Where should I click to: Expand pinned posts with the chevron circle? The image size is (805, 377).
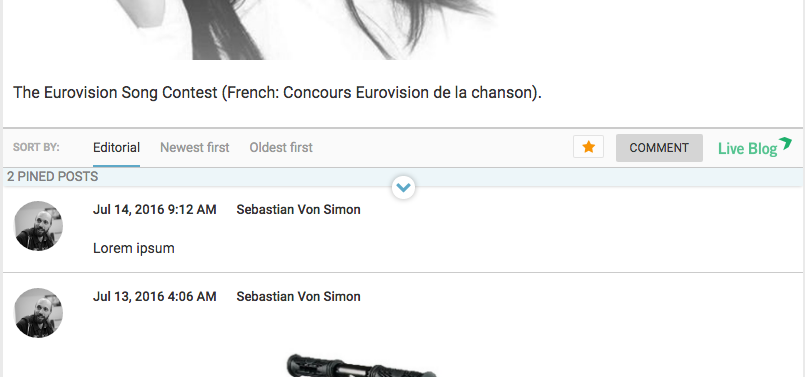pyautogui.click(x=403, y=187)
